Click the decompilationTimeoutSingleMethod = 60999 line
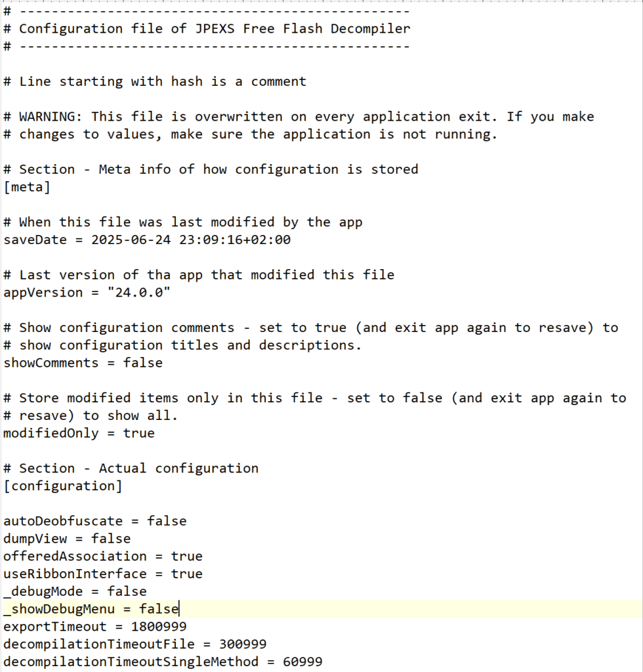The width and height of the screenshot is (643, 672). click(163, 661)
